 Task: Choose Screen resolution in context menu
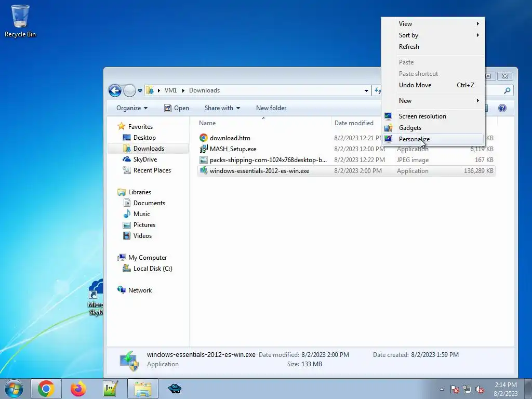[433, 116]
